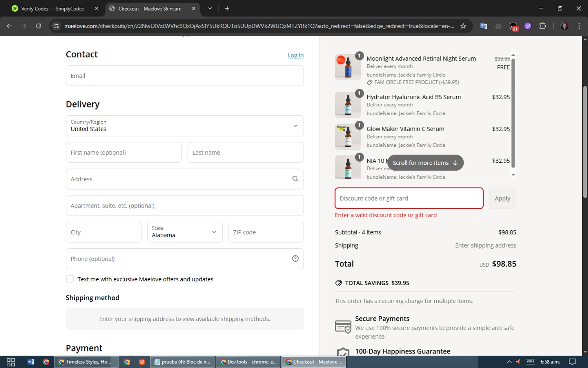Click Moonlight Advanced Retinal Night Serum thumbnail
The height and width of the screenshot is (368, 588).
pyautogui.click(x=348, y=67)
